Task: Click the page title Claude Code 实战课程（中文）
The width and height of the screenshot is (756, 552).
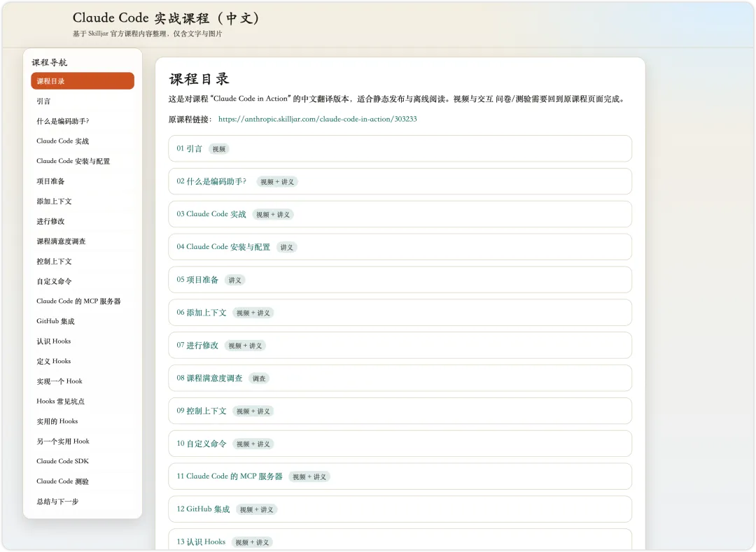Action: tap(166, 18)
